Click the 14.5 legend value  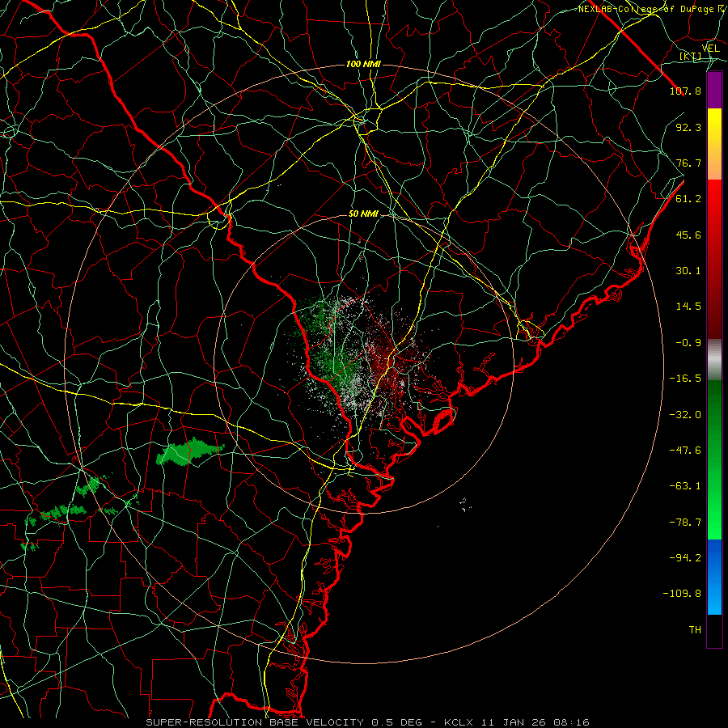coord(688,307)
